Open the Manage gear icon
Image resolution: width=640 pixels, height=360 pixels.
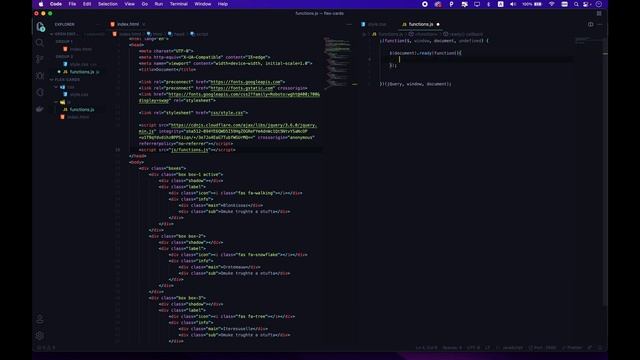(40, 336)
